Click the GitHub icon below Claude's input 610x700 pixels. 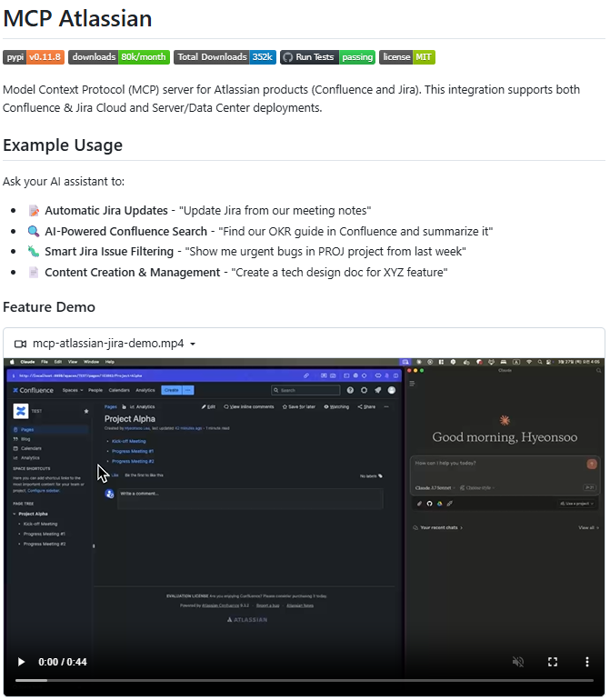coord(429,504)
